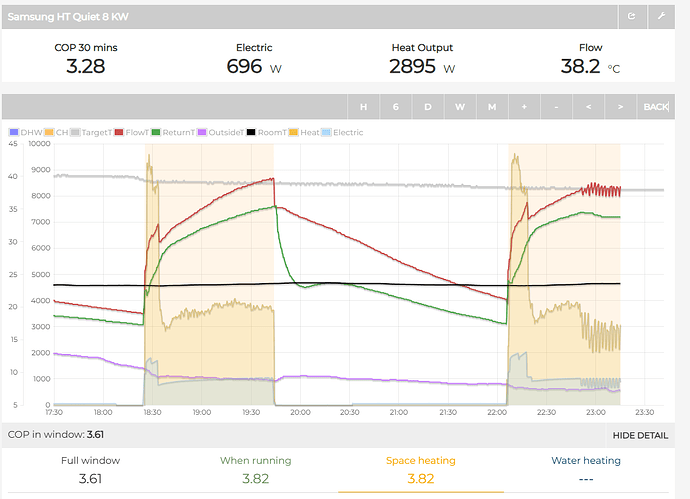Switch to the W (week) view

pos(460,107)
